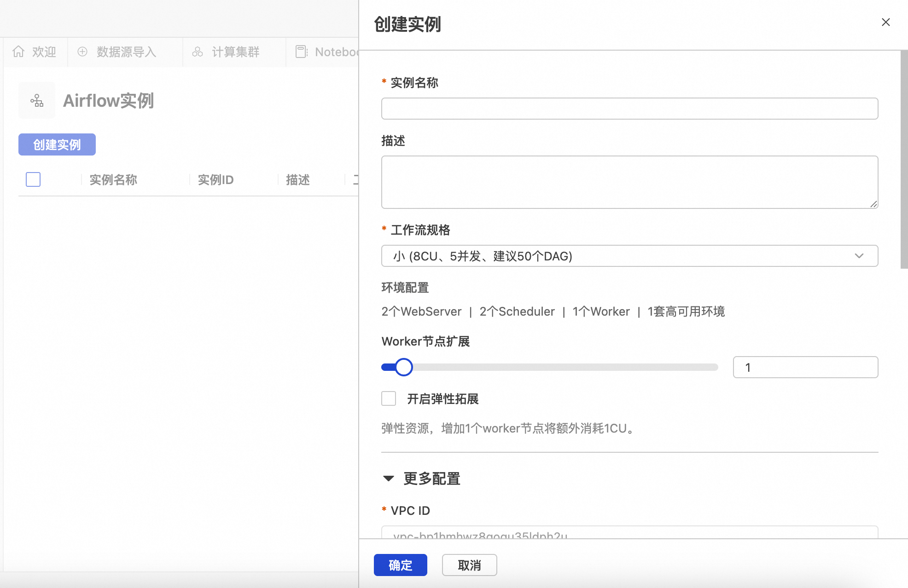Viewport: 908px width, 588px height.
Task: Click the 描述 column header in table
Action: 298,180
